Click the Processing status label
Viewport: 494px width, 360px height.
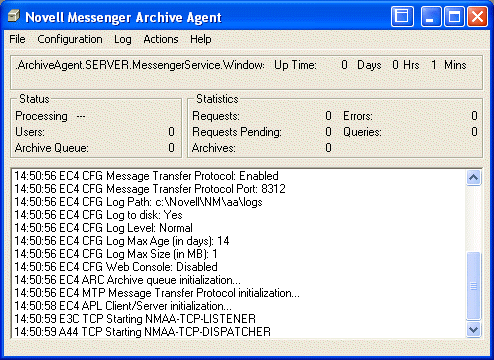click(x=41, y=116)
